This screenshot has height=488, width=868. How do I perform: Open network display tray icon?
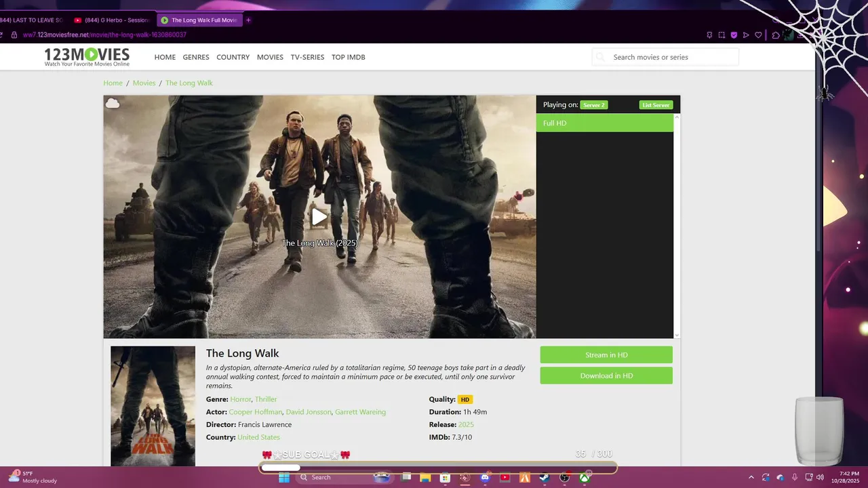pyautogui.click(x=808, y=477)
